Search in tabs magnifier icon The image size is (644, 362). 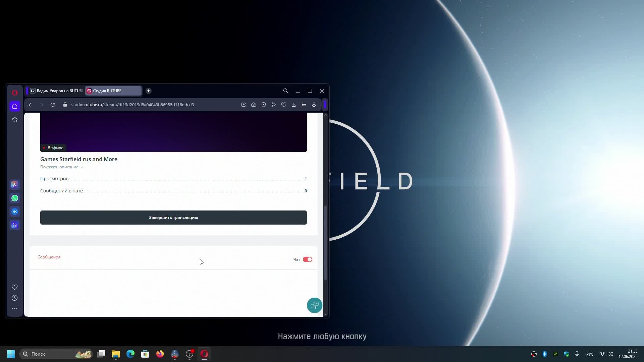(x=286, y=91)
